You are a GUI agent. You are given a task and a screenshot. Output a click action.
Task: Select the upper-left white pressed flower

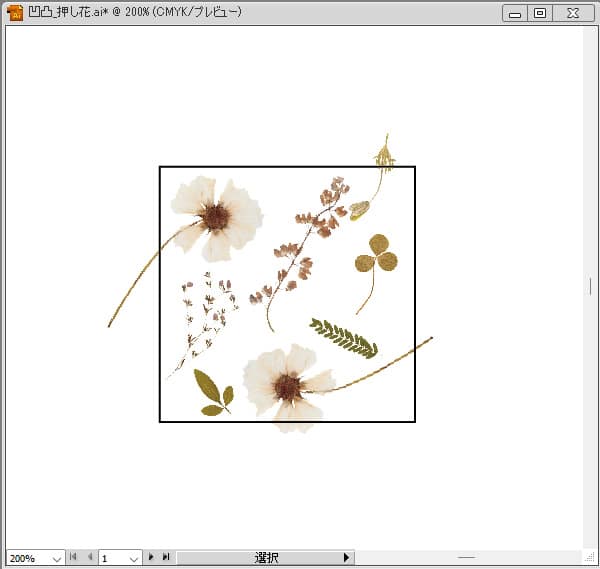click(x=217, y=215)
